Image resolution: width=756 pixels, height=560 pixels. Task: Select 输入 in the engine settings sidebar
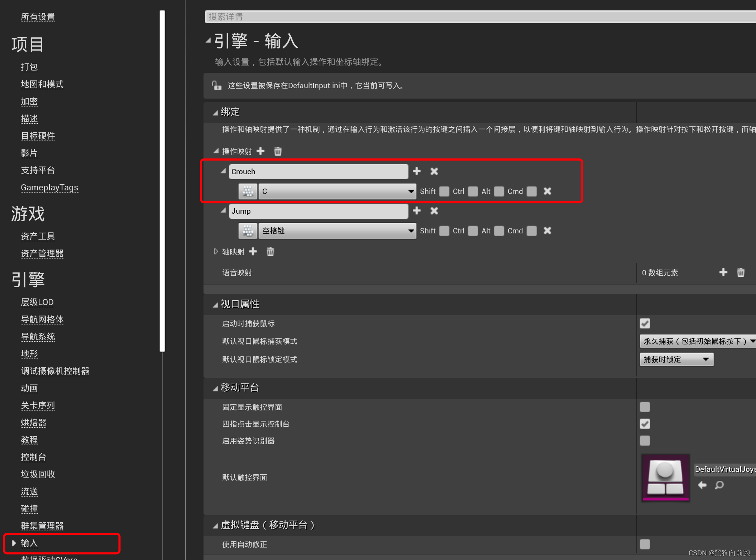point(30,544)
